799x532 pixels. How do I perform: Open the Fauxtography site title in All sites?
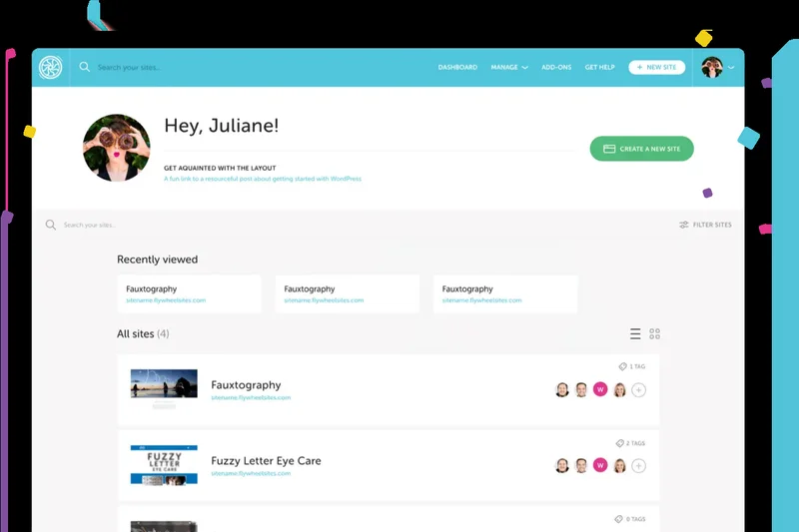246,385
